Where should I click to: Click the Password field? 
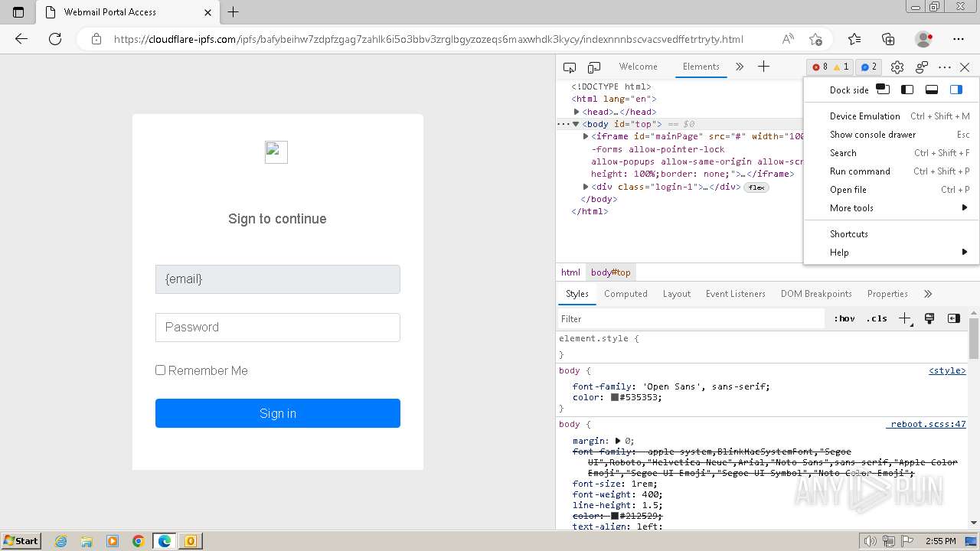pyautogui.click(x=277, y=328)
